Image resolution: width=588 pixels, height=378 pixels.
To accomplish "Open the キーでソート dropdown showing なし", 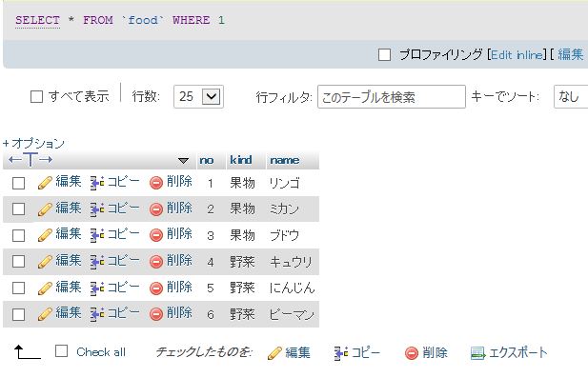I will click(x=571, y=97).
